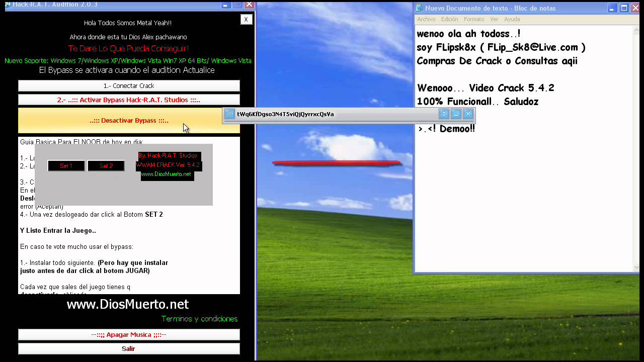Click the '1.- Conectar Crack' button
The height and width of the screenshot is (362, 644).
tap(129, 86)
